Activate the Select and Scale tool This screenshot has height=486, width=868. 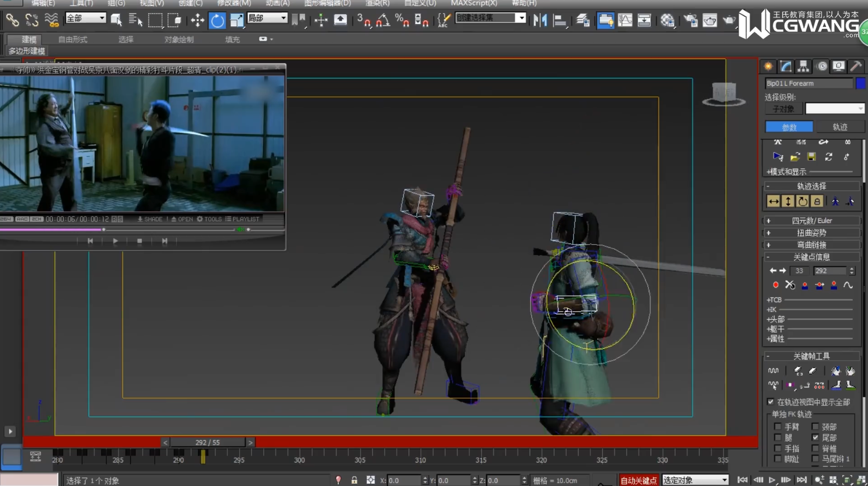pyautogui.click(x=236, y=20)
